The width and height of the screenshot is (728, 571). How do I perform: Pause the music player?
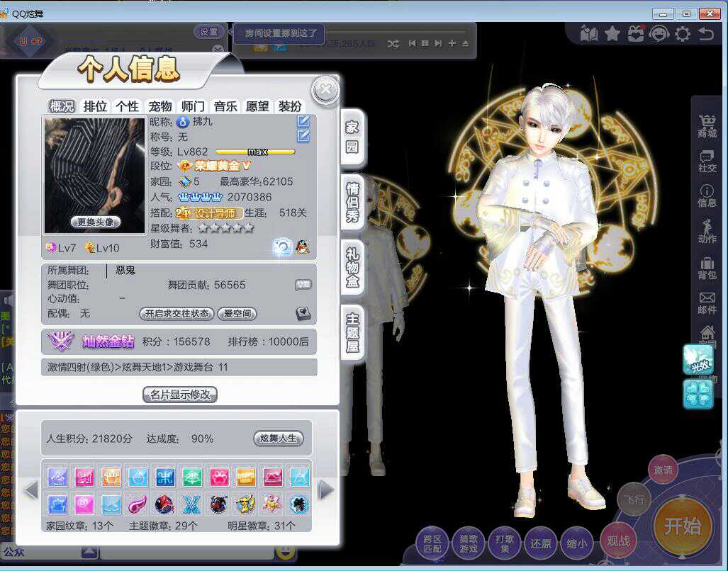pos(425,43)
